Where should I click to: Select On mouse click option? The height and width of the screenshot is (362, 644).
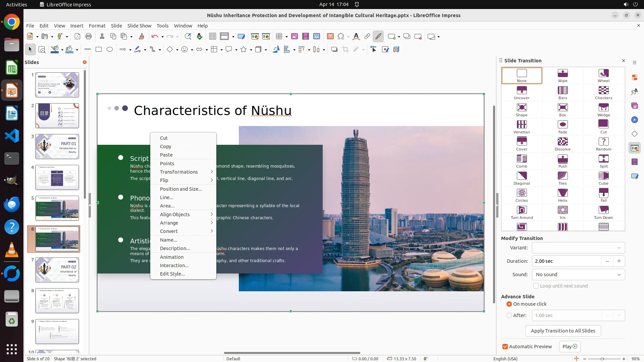pos(509,304)
